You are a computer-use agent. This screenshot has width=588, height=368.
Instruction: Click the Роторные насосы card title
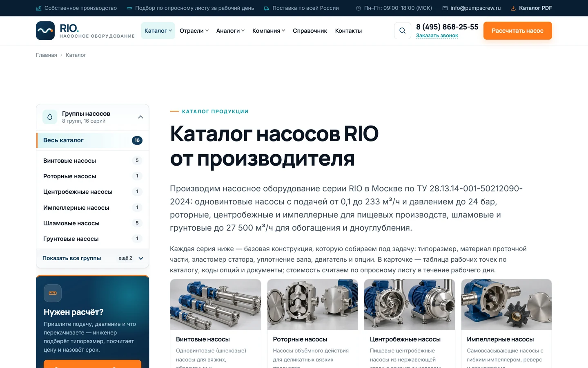point(300,339)
